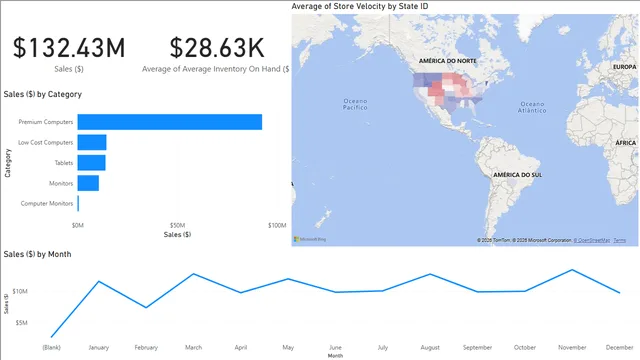The image size is (640, 360).
Task: Click the Computer Monitors thin bar
Action: 78,204
